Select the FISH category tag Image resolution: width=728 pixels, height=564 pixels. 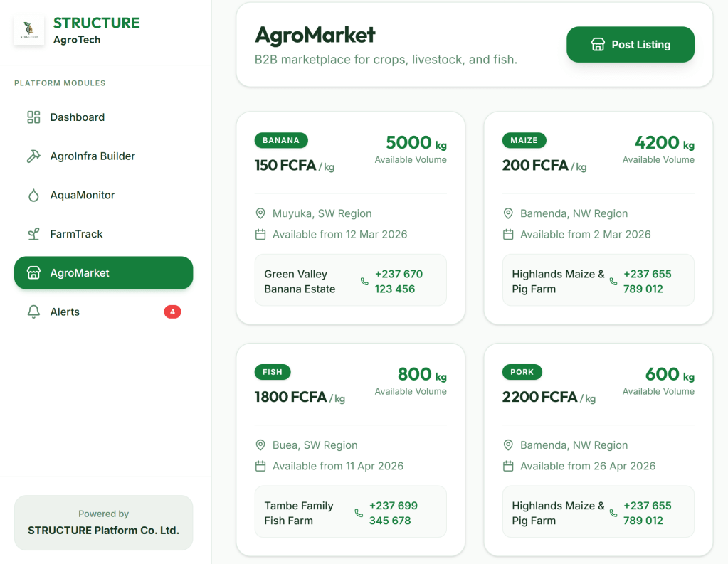click(x=273, y=372)
